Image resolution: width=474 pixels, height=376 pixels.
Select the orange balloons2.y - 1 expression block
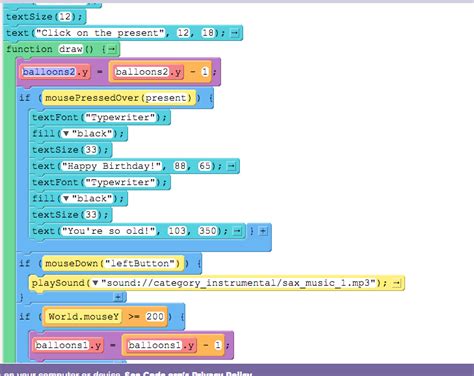[x=160, y=72]
